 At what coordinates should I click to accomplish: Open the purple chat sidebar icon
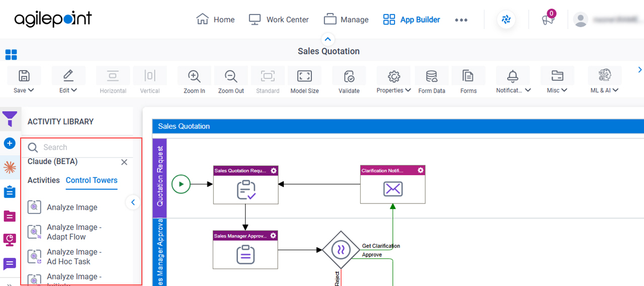[10, 264]
